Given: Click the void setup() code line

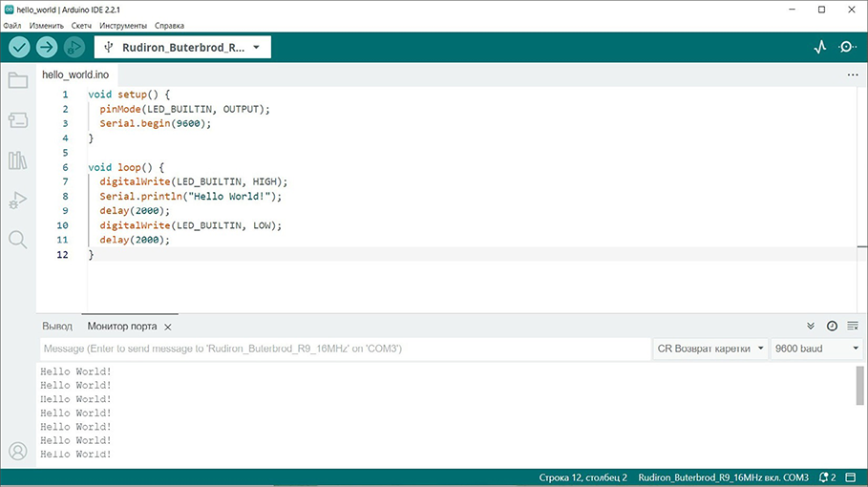Looking at the screenshot, I should pyautogui.click(x=129, y=95).
